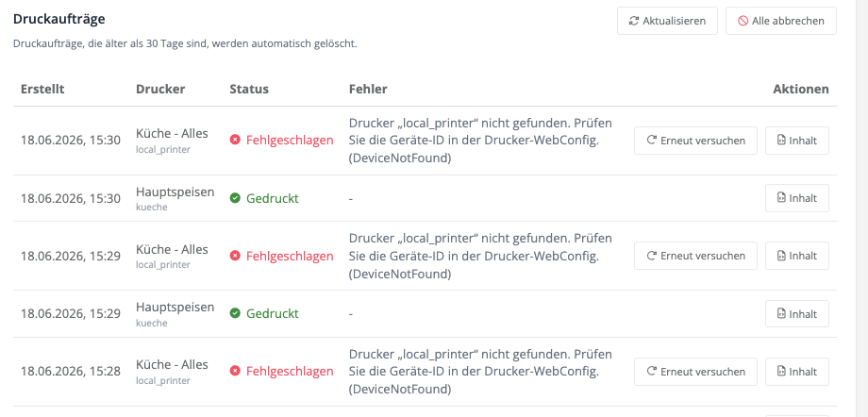Screen dimensions: 868x417
Task: Open Inhalt for the 15:29 Hauptspeisen job
Action: pos(797,314)
